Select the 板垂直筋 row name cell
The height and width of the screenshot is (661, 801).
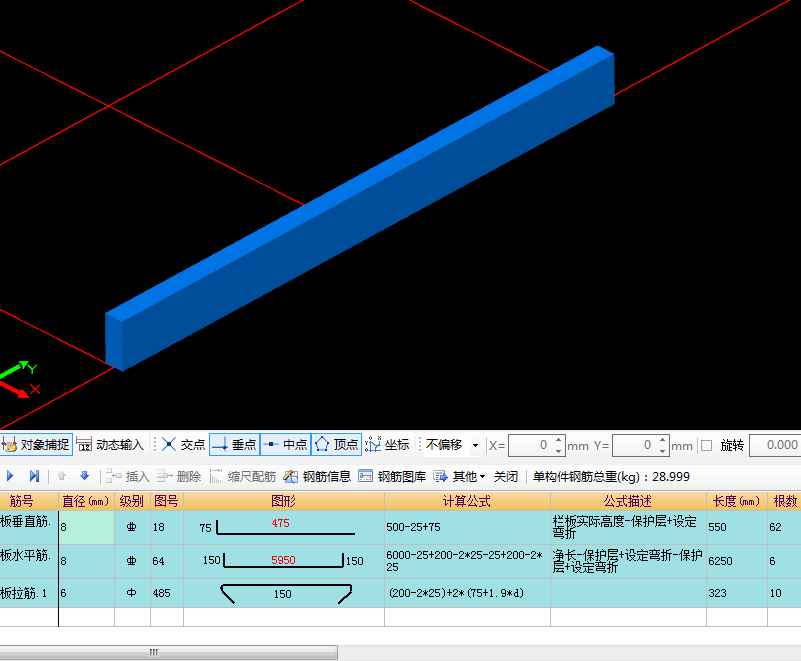coord(29,527)
